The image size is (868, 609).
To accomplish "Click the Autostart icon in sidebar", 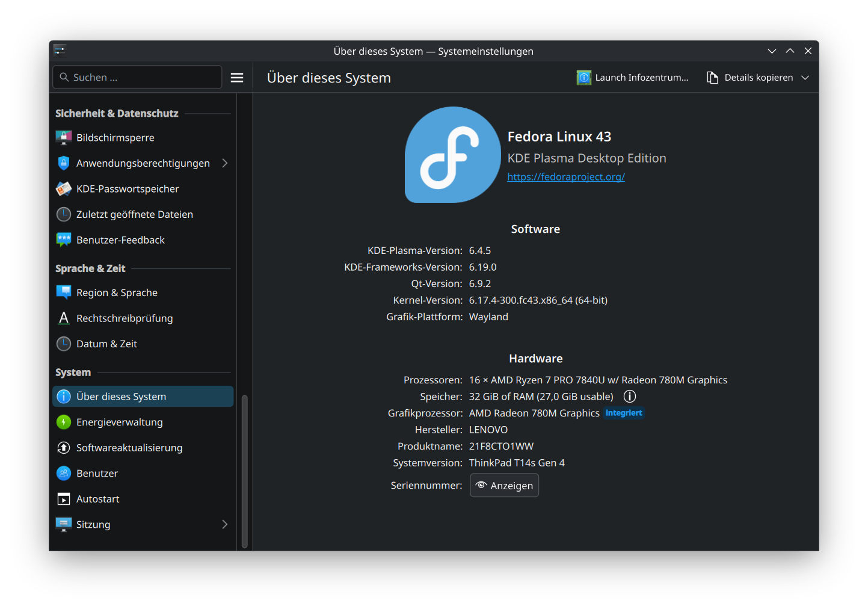I will click(64, 499).
